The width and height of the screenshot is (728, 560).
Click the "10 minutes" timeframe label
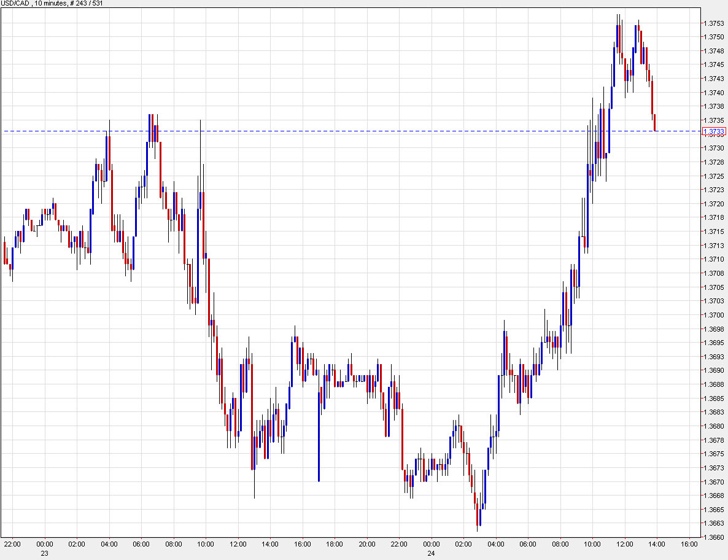pos(52,3)
